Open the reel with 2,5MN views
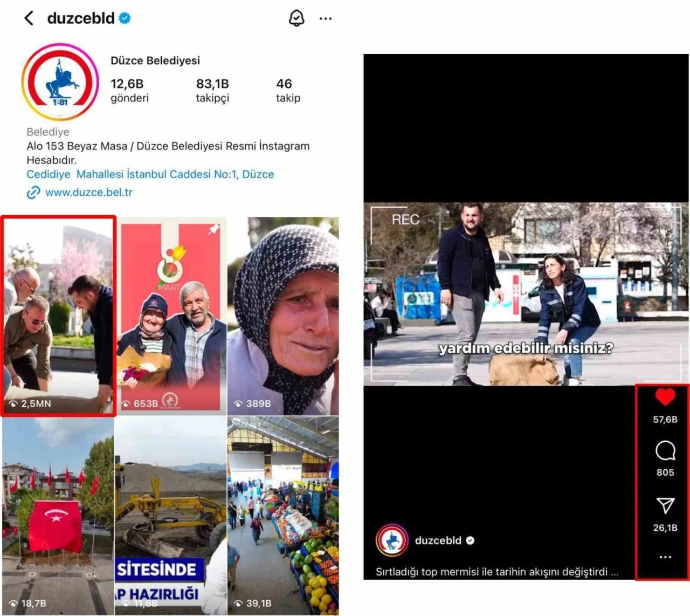 pyautogui.click(x=58, y=316)
